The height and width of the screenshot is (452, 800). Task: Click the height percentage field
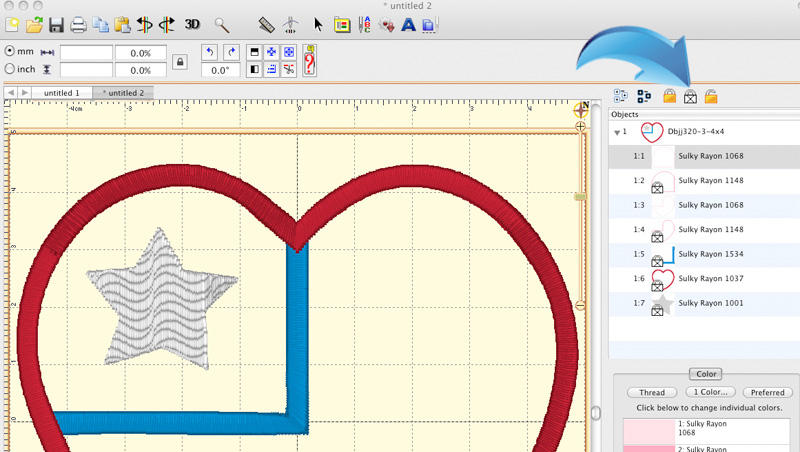(x=141, y=69)
